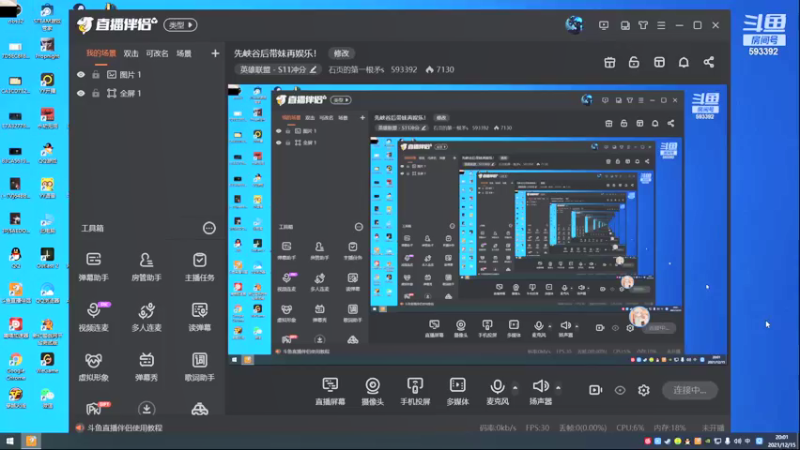This screenshot has height=450, width=800.
Task: Click room number 593392 in info row
Action: click(x=404, y=69)
